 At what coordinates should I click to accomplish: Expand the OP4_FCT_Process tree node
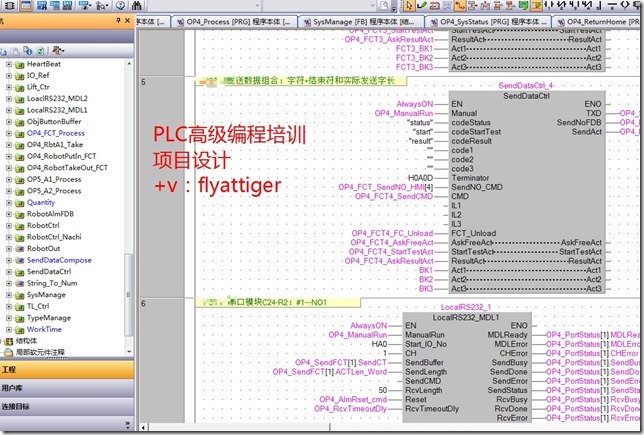(9, 133)
